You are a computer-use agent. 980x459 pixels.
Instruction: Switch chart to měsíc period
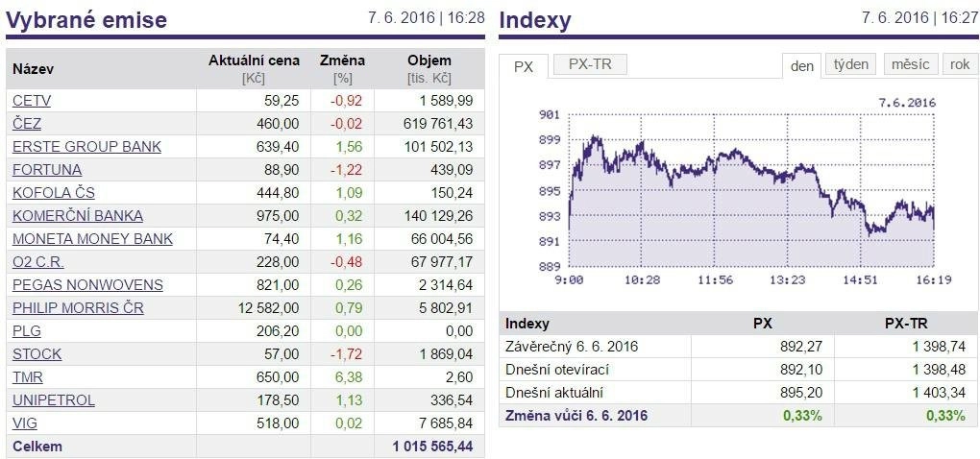[911, 64]
